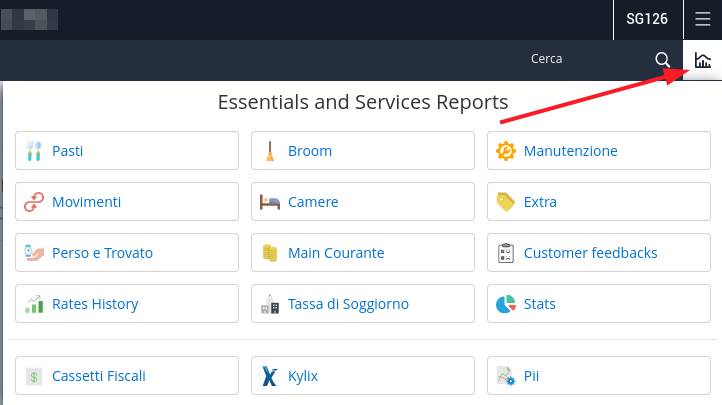Screen dimensions: 722x405
Task: Open the Extra report
Action: point(599,202)
